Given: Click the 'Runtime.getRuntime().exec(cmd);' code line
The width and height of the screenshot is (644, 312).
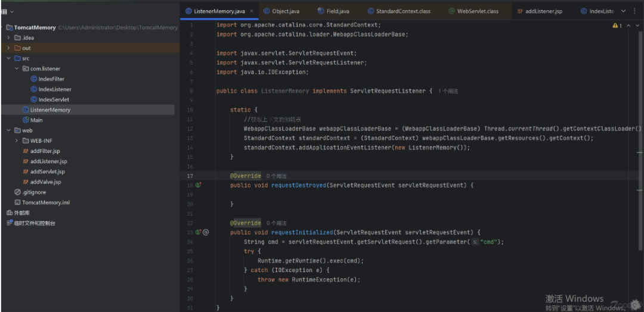Looking at the screenshot, I should [311, 261].
